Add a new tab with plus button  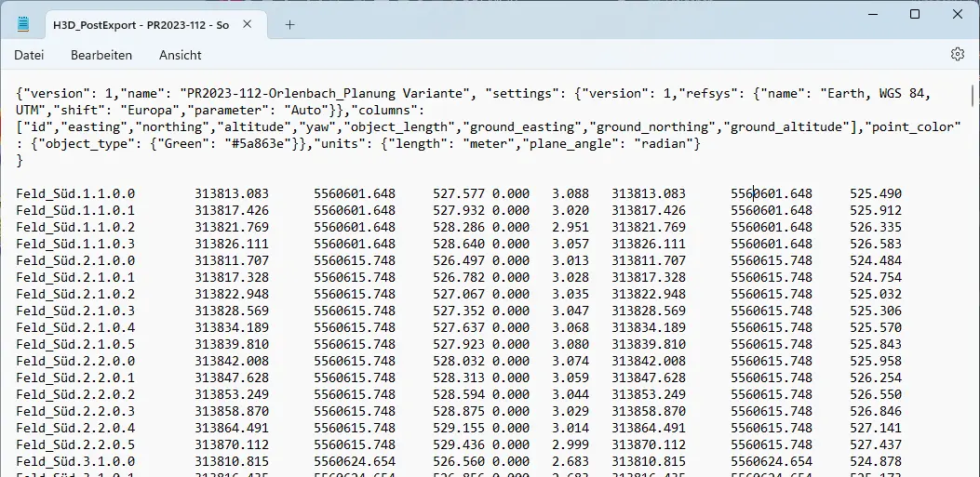click(x=290, y=24)
